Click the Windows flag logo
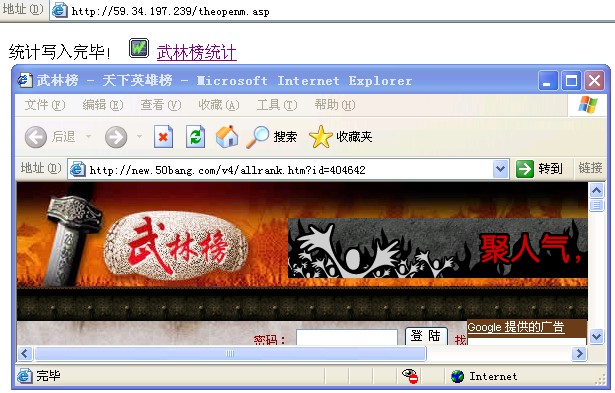This screenshot has width=615, height=393. [588, 105]
